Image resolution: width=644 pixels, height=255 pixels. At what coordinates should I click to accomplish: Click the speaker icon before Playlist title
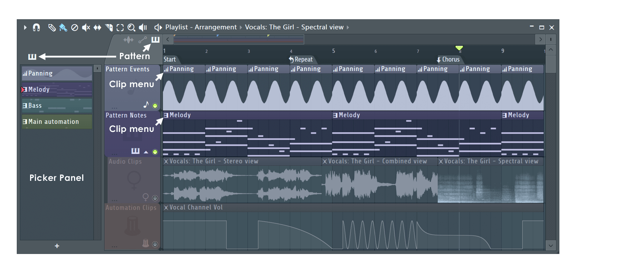pos(158,27)
